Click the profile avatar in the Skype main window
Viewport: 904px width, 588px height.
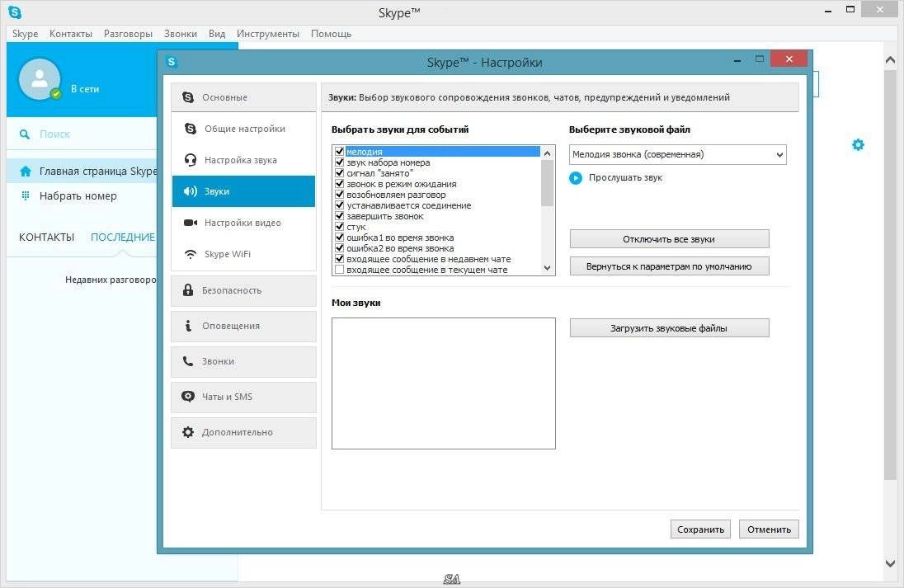point(40,79)
